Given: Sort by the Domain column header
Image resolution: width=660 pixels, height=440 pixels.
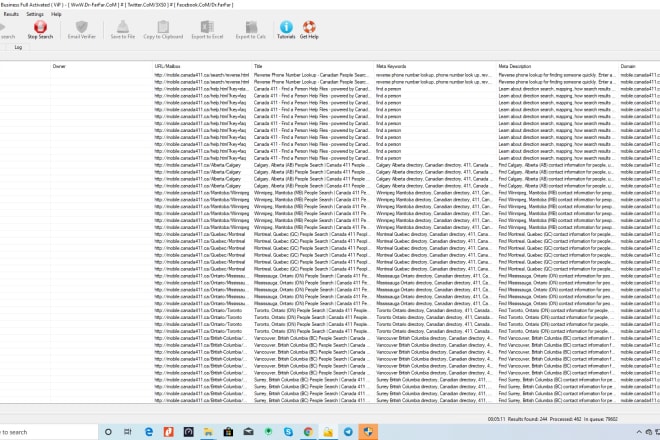Looking at the screenshot, I should pyautogui.click(x=639, y=66).
